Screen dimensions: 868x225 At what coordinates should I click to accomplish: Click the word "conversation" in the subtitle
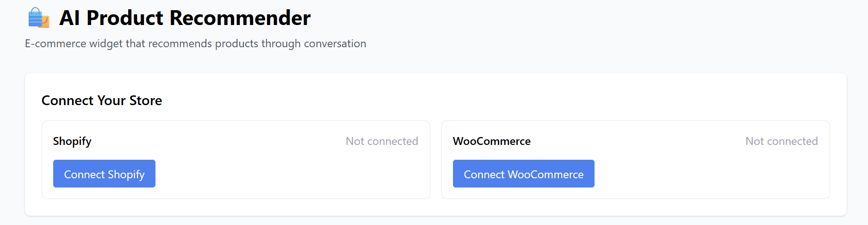click(x=335, y=44)
